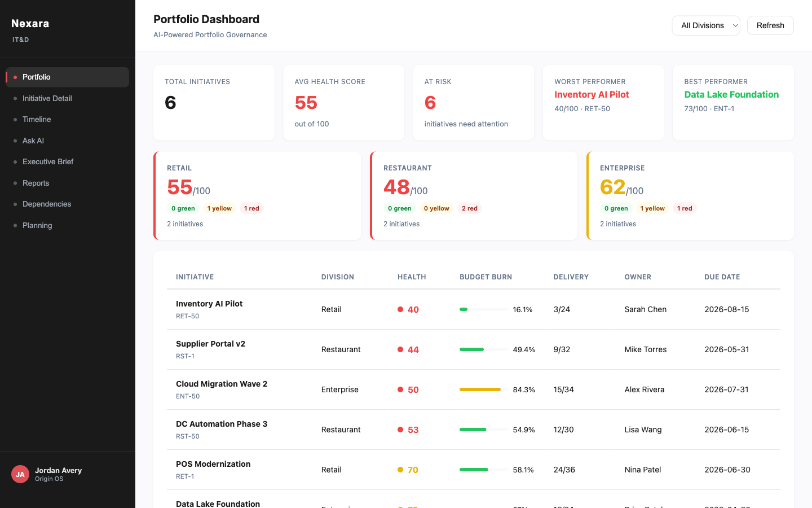Expand the All Divisions dropdown
Image resolution: width=812 pixels, height=508 pixels.
click(x=706, y=25)
